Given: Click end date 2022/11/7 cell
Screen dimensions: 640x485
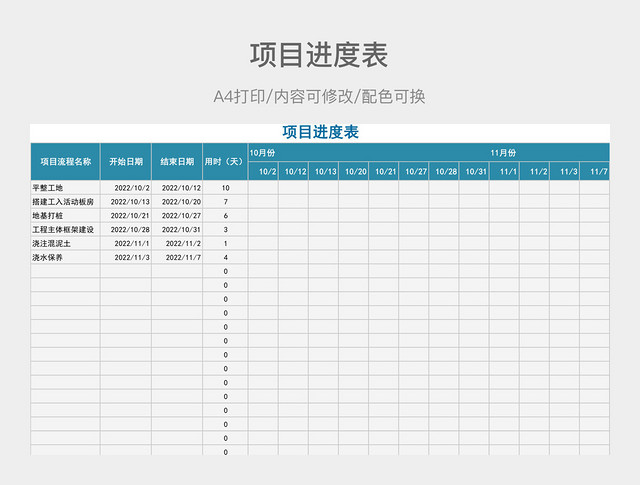Looking at the screenshot, I should click(177, 257).
